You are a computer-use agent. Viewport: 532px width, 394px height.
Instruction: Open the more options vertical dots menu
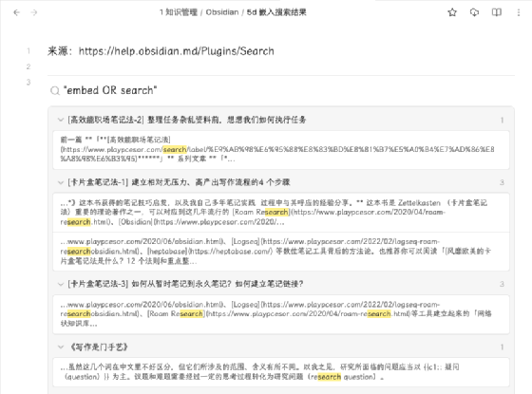(x=519, y=12)
